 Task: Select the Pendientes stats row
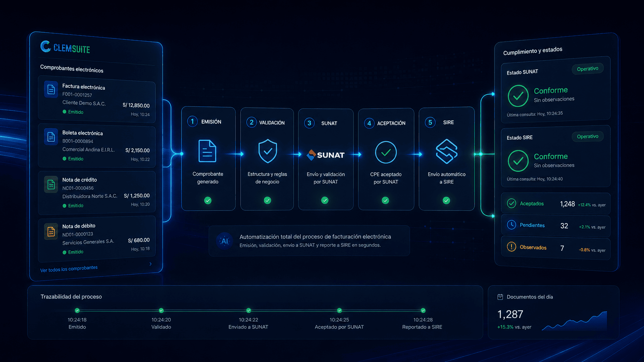pyautogui.click(x=555, y=226)
